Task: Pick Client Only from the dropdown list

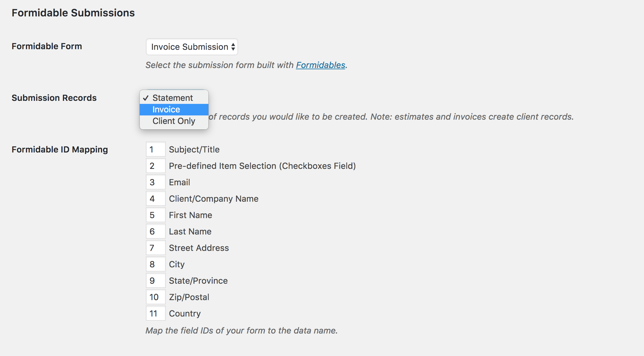Action: 174,121
